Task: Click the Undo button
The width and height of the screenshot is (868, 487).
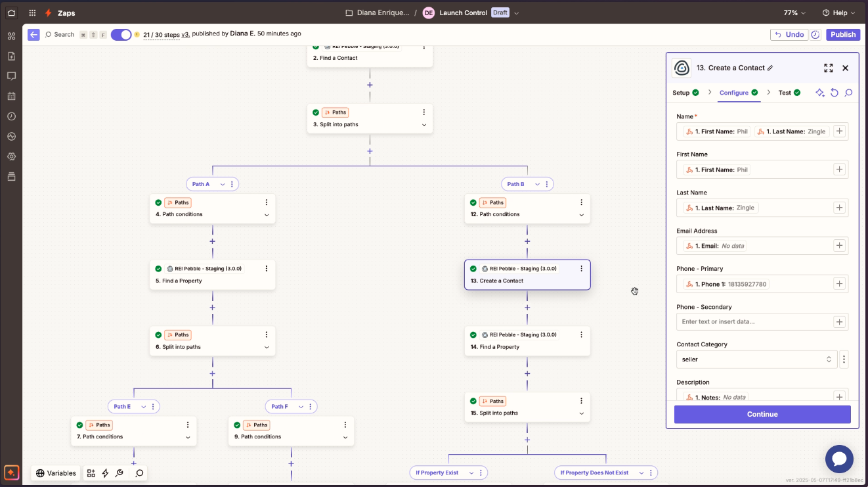Action: tap(789, 34)
